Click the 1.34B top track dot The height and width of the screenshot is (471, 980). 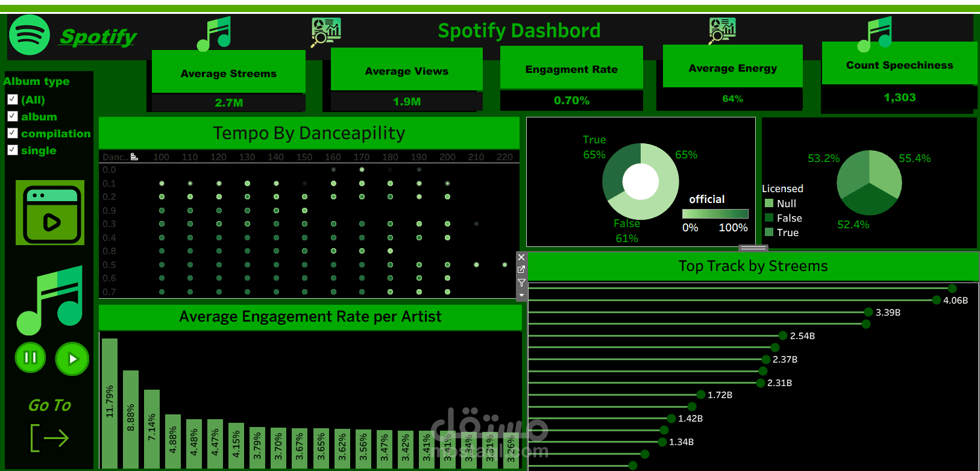point(662,442)
